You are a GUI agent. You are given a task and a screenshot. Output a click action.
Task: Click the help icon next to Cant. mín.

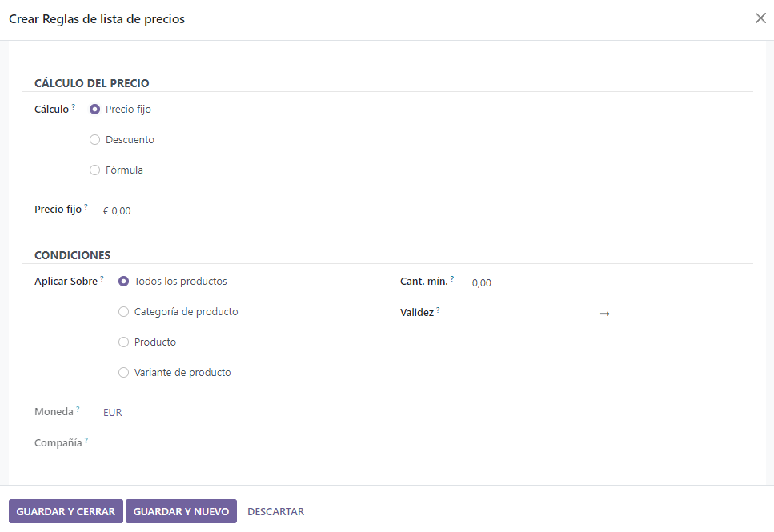point(452,278)
